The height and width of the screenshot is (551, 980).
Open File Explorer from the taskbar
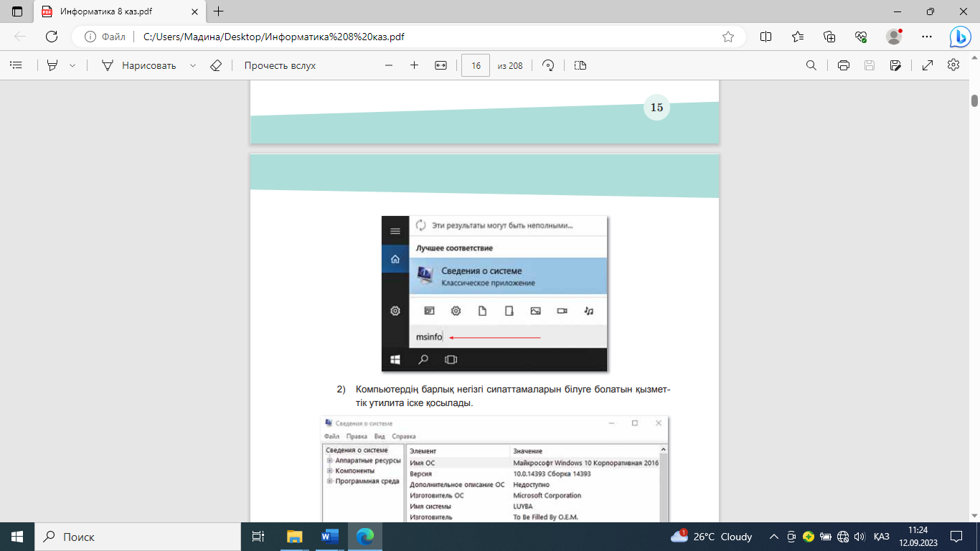pyautogui.click(x=295, y=537)
